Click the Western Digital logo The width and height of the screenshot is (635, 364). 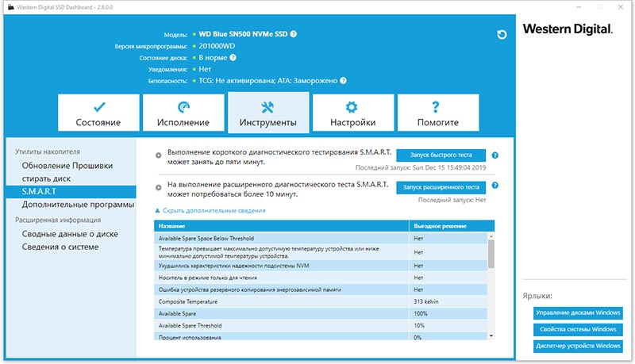click(x=568, y=29)
